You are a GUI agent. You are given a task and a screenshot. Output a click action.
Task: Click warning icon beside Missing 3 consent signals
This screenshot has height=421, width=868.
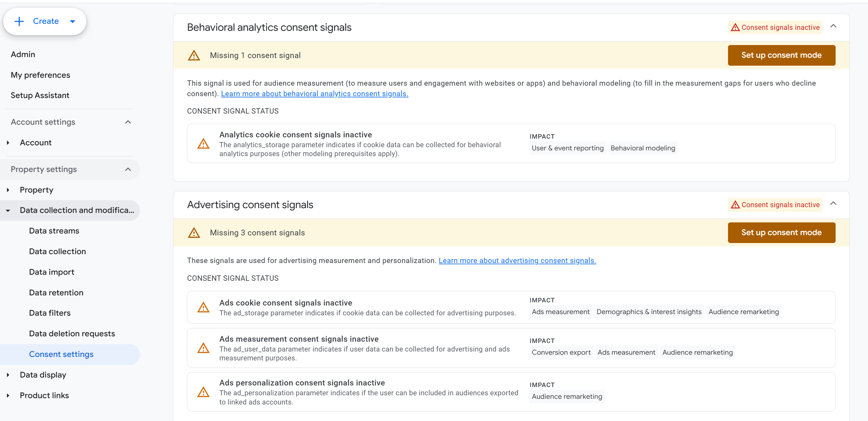point(194,233)
